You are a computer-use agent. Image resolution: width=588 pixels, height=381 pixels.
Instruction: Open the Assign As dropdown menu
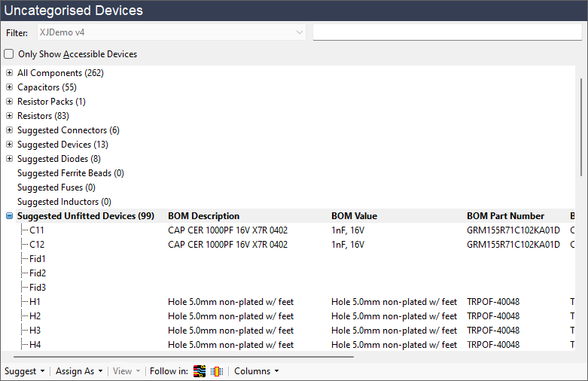pos(79,371)
